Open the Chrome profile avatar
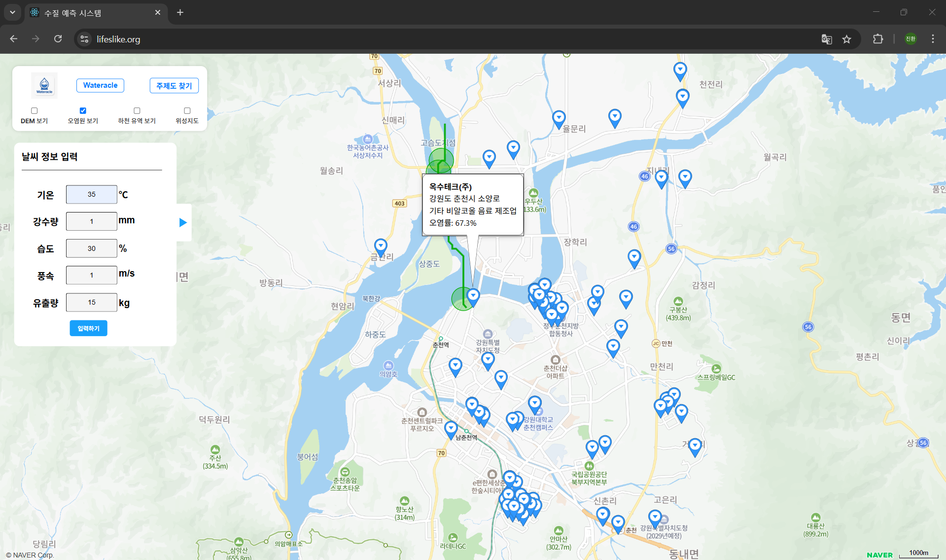 911,39
